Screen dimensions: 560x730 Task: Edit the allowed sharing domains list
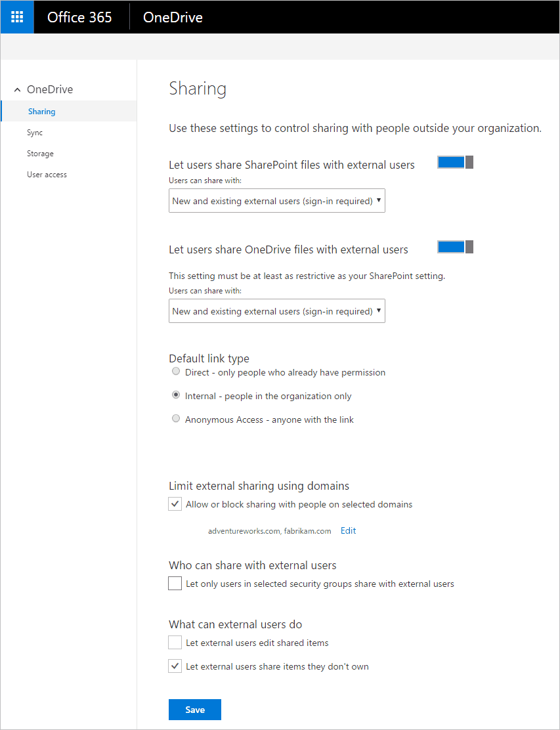(348, 530)
